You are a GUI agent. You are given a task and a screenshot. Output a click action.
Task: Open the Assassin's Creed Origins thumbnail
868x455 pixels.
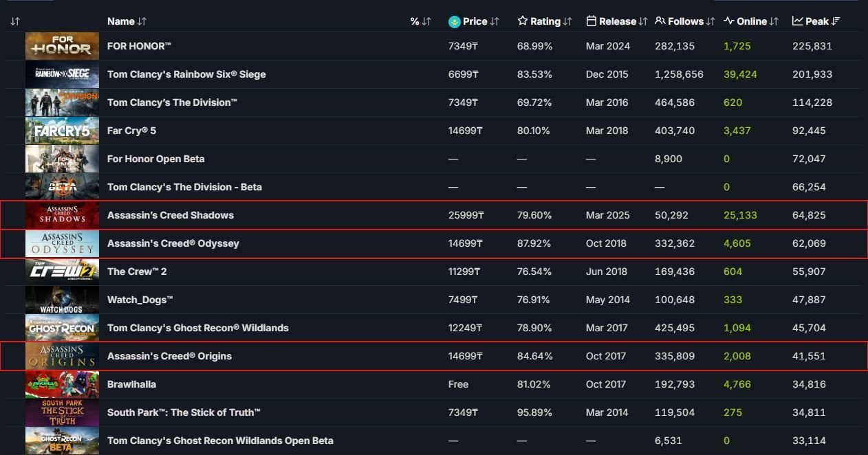tap(62, 356)
